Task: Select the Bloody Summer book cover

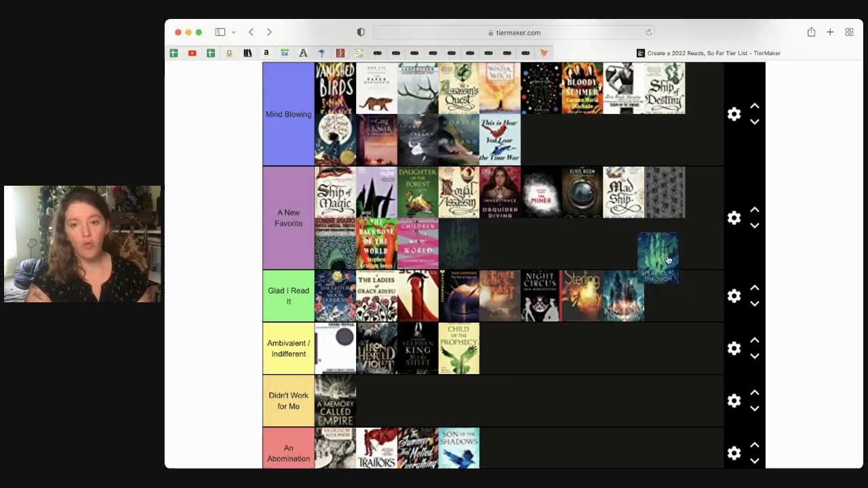Action: coord(582,88)
